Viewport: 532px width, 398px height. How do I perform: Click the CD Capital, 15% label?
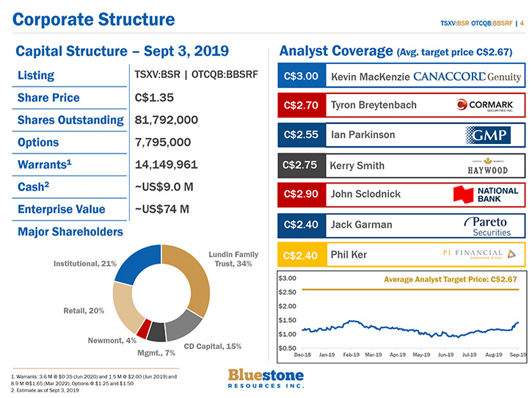(x=213, y=347)
